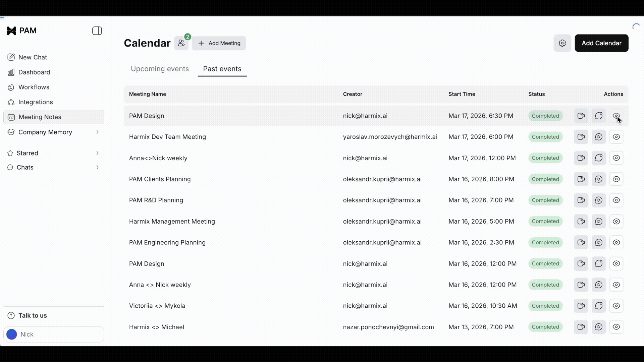Screen dimensions: 644x362
Task: Show details of PAM Clients Planning via eye icon
Action: pos(617,179)
